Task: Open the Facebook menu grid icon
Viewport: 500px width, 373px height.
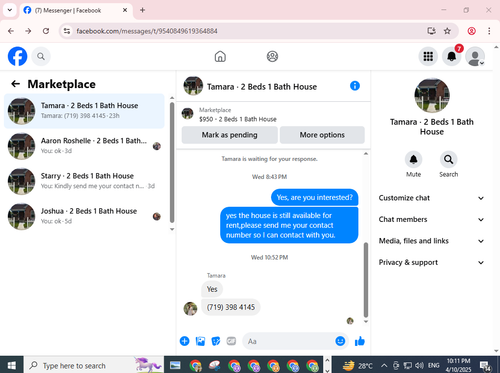Action: point(428,56)
